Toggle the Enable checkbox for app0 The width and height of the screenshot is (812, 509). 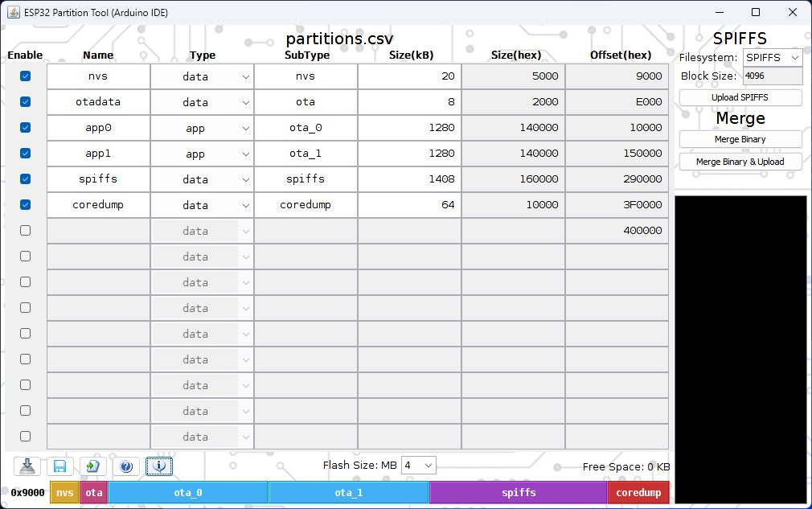[25, 127]
